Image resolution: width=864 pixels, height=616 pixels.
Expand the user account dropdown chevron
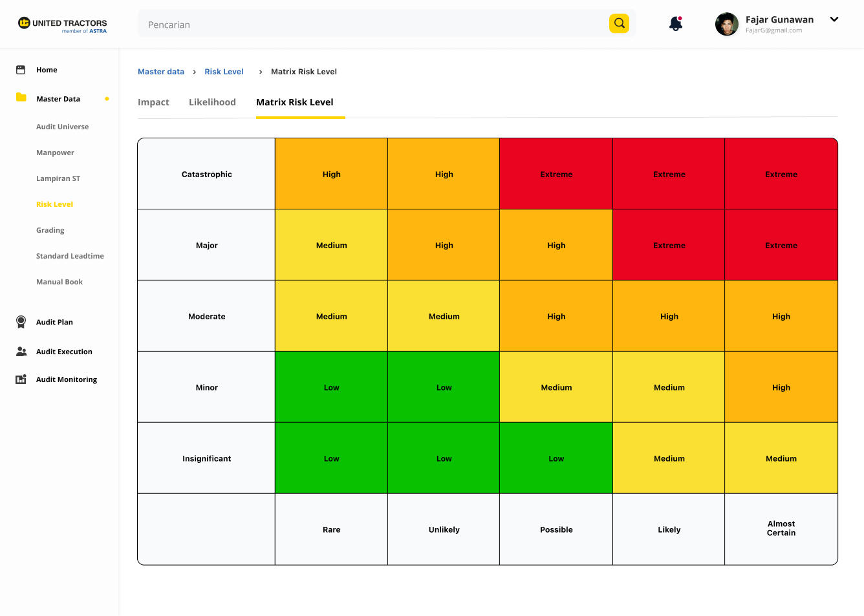(834, 19)
